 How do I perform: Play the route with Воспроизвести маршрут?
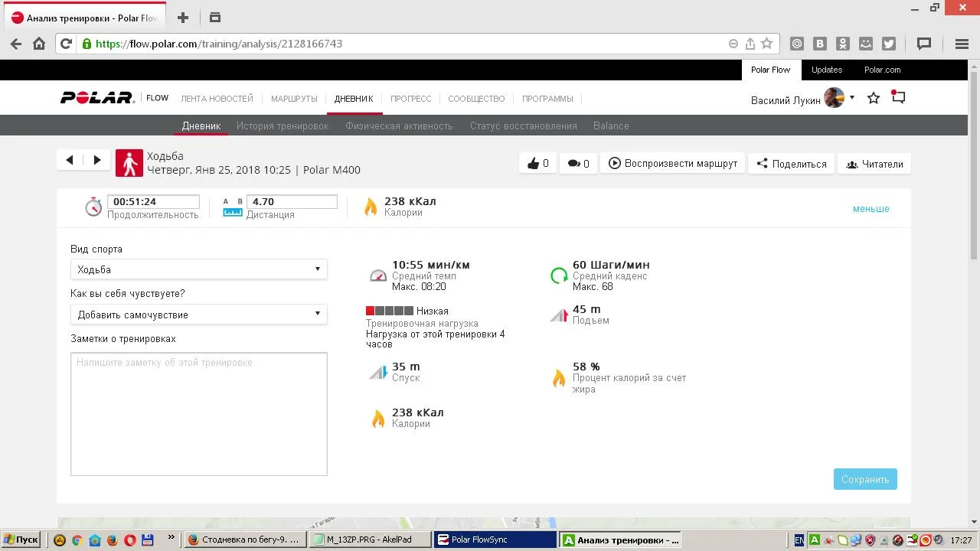[x=673, y=163]
